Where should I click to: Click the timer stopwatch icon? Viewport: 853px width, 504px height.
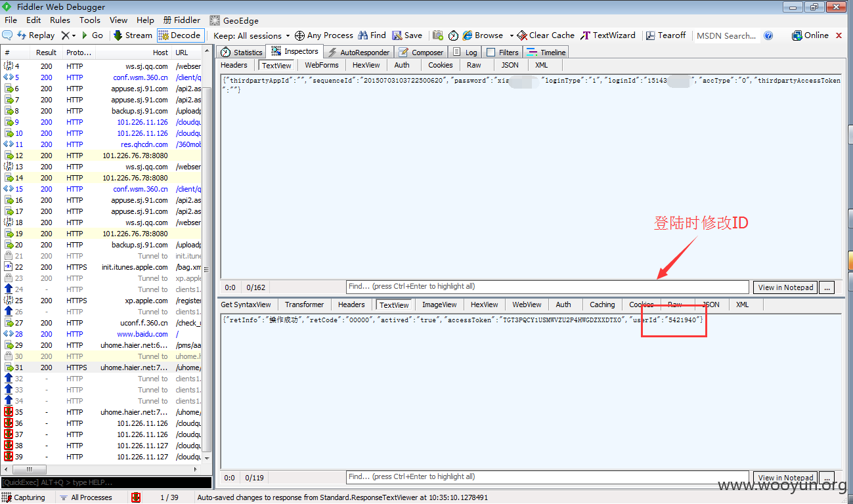coord(453,35)
